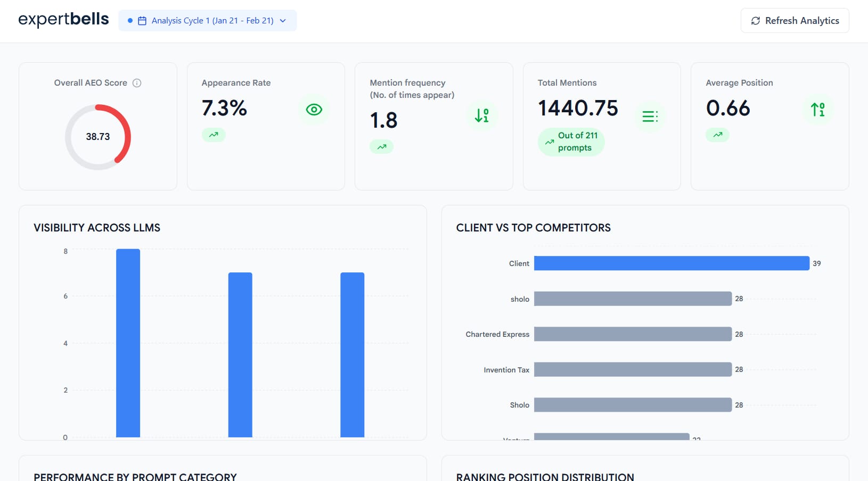The image size is (868, 481).
Task: Click the Invention Tax label
Action: coord(506,370)
